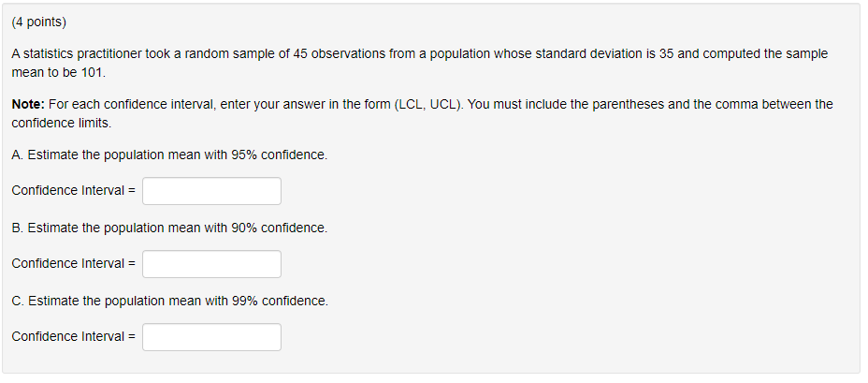Select the part B question text
The height and width of the screenshot is (383, 868).
tap(169, 228)
